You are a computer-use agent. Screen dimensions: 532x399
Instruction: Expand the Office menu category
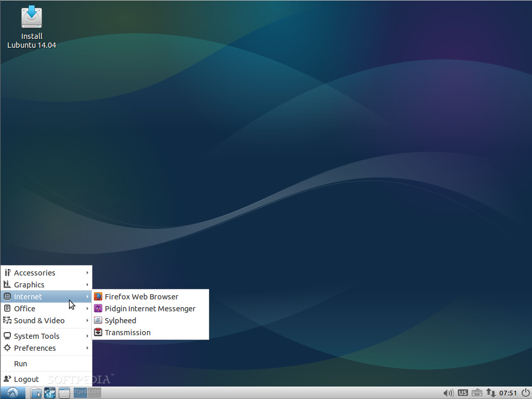coord(47,308)
